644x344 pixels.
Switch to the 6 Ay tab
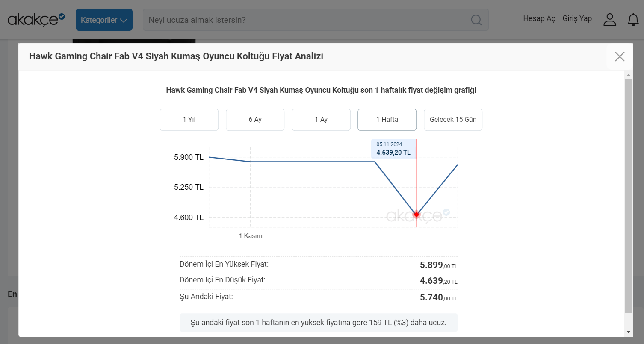[255, 120]
